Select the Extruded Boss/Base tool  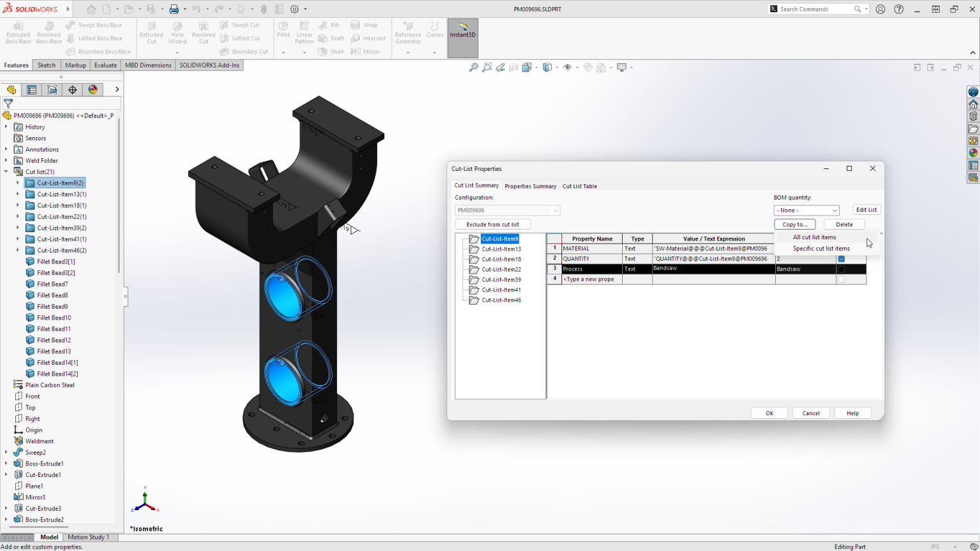click(18, 32)
